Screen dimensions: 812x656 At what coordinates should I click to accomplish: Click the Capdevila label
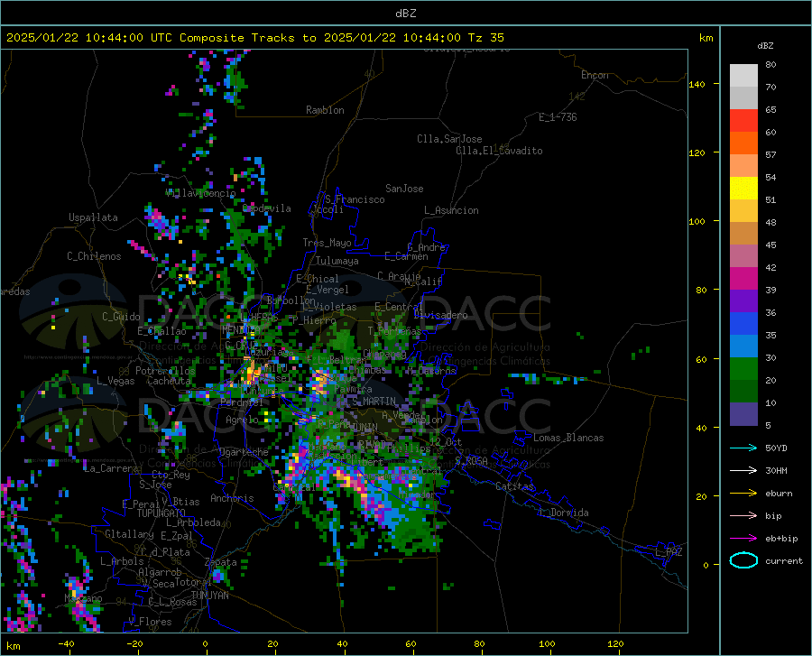[267, 208]
